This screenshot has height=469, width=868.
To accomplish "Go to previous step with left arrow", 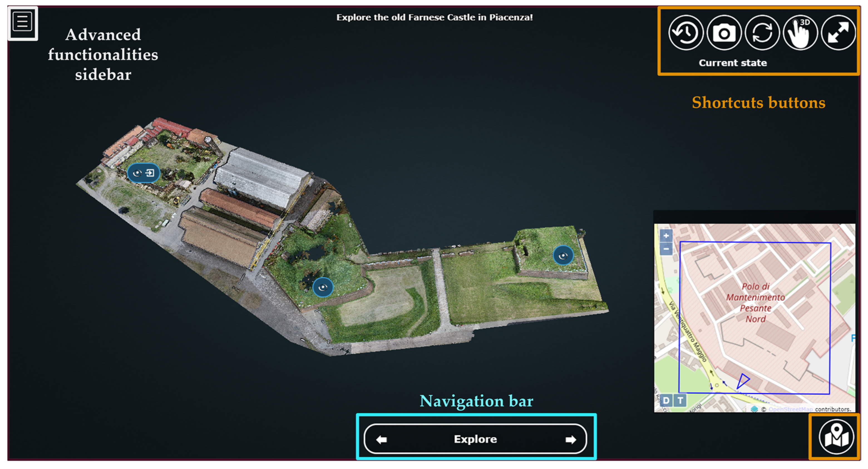I will [381, 439].
